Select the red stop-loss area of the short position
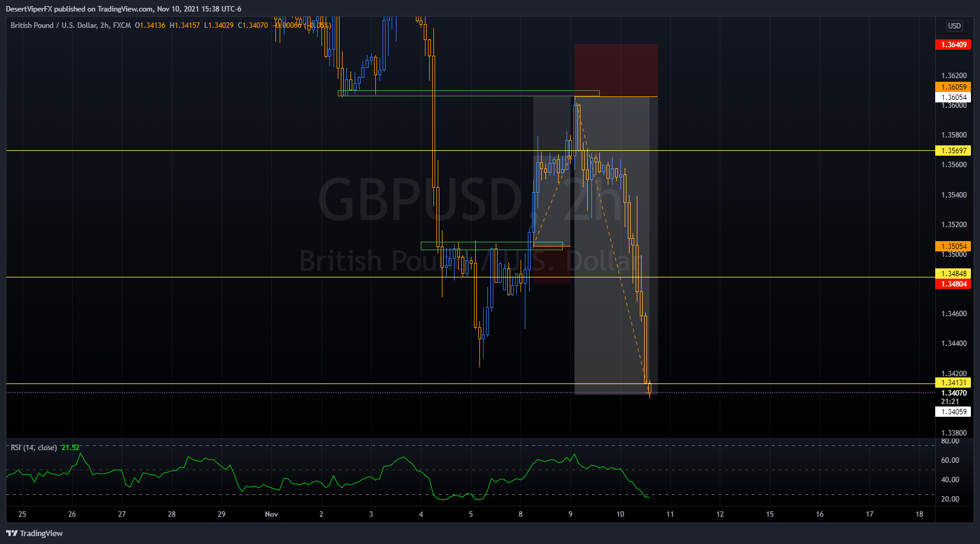This screenshot has height=544, width=980. pos(616,70)
